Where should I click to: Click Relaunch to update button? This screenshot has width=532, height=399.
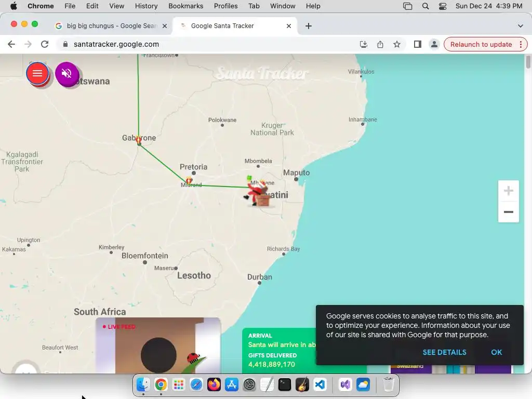481,45
